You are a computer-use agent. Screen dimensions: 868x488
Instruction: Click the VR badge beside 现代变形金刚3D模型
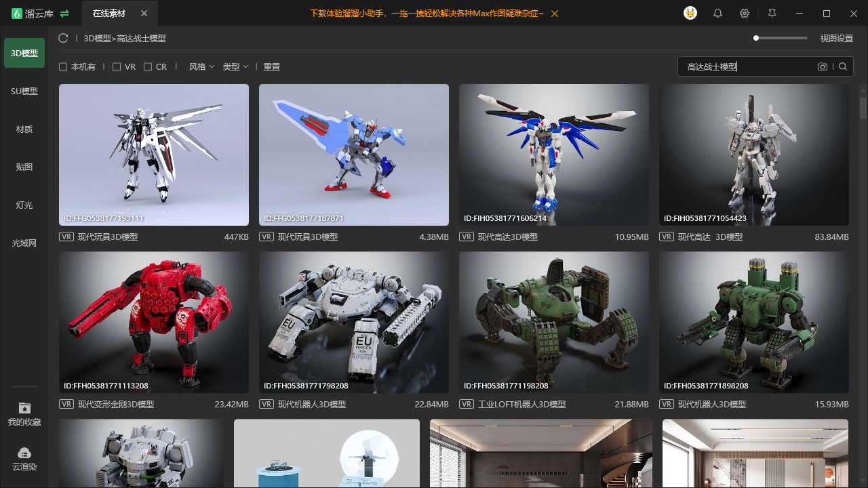point(66,404)
